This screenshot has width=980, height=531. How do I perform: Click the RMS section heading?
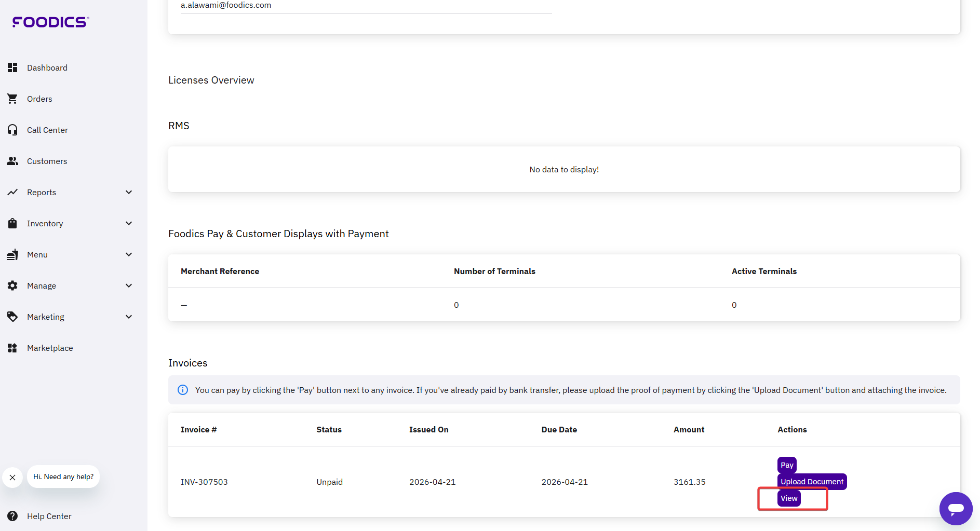[179, 126]
